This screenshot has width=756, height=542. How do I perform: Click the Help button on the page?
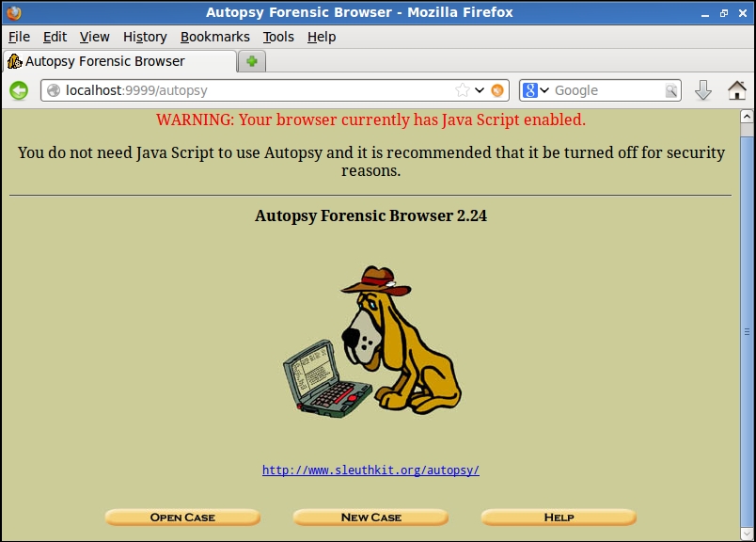(x=559, y=518)
